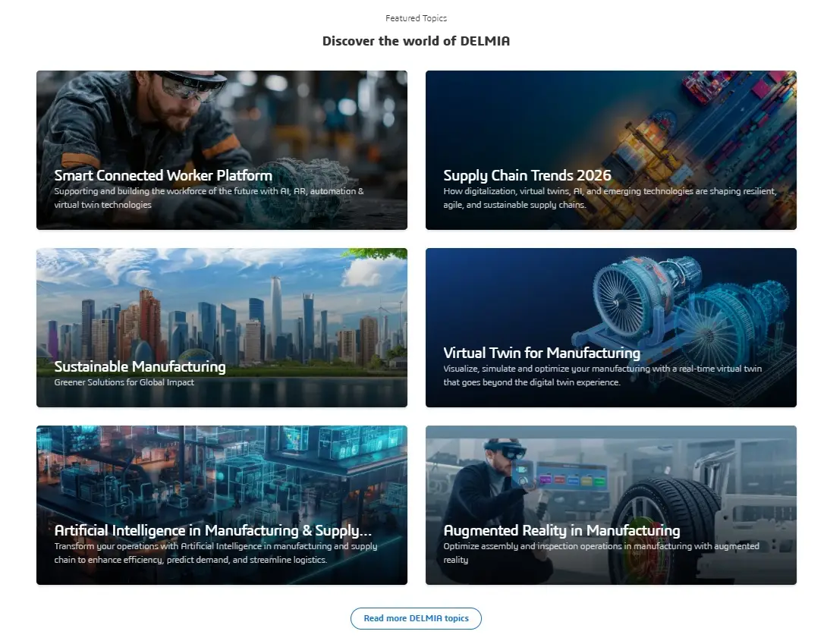Viewport: 827px width, 644px height.
Task: Click the Read more DELMIA topics button
Action: [416, 618]
